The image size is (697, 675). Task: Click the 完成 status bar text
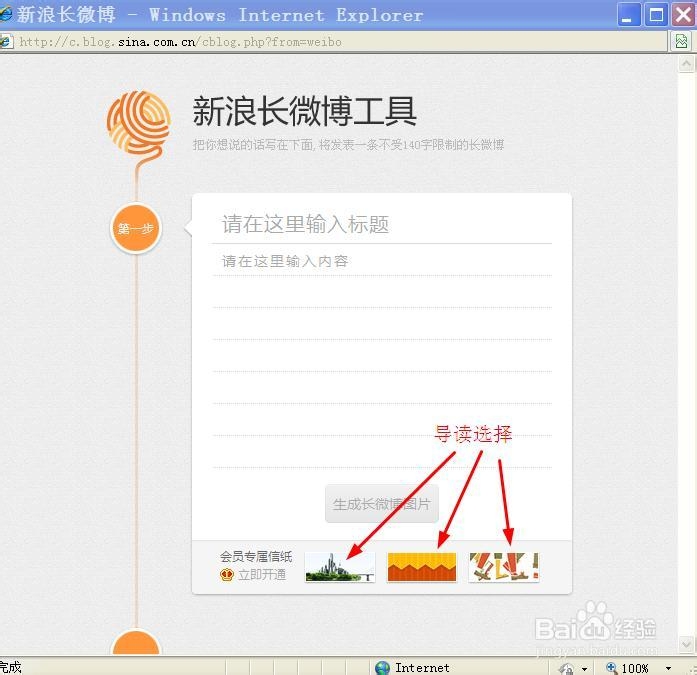coord(11,667)
